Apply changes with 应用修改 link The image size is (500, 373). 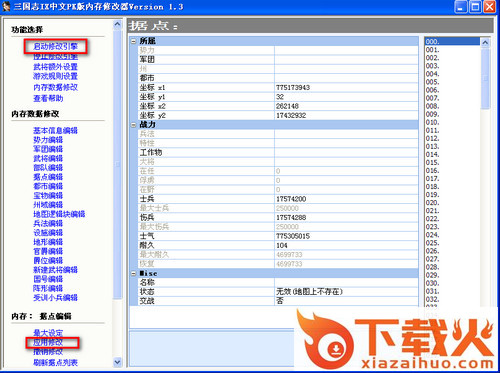48,342
